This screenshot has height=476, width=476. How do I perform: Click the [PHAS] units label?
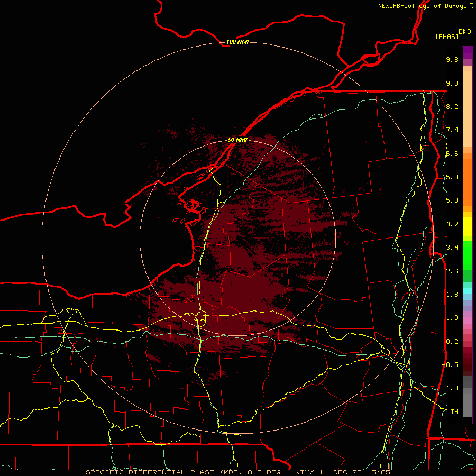click(x=447, y=36)
